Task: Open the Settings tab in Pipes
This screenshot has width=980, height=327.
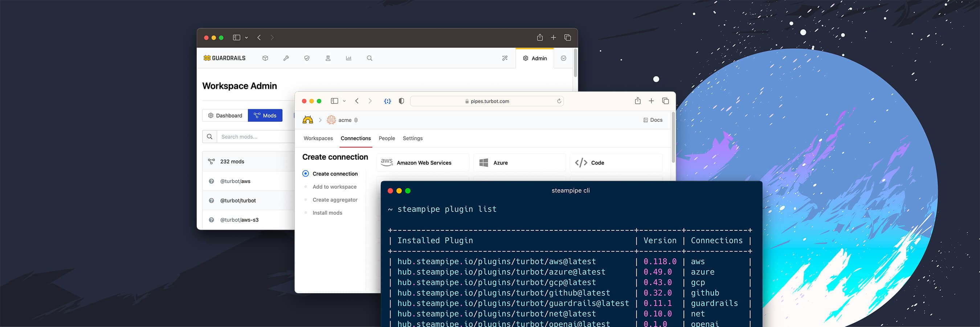Action: [412, 138]
